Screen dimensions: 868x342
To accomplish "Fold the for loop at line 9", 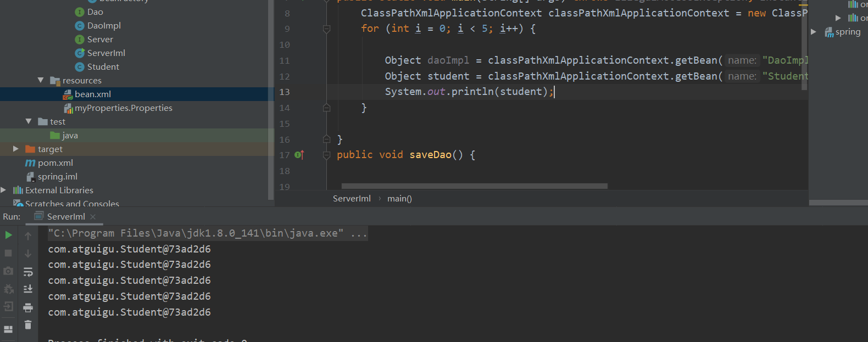I will coord(326,29).
